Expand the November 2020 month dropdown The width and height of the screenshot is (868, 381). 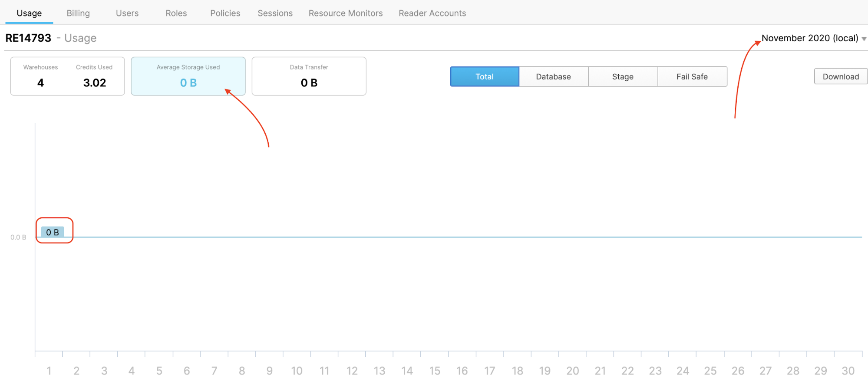[x=809, y=38]
